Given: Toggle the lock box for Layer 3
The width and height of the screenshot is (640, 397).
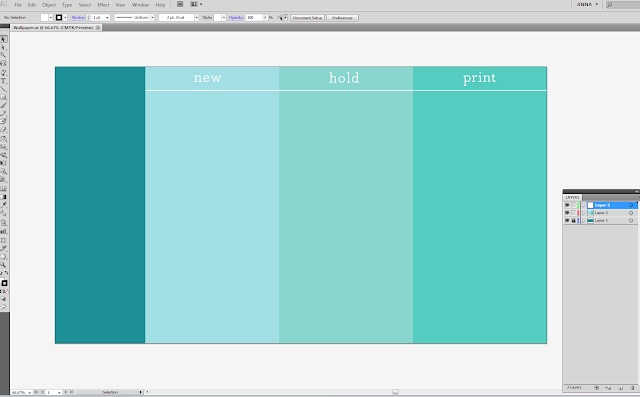Looking at the screenshot, I should coord(573,205).
